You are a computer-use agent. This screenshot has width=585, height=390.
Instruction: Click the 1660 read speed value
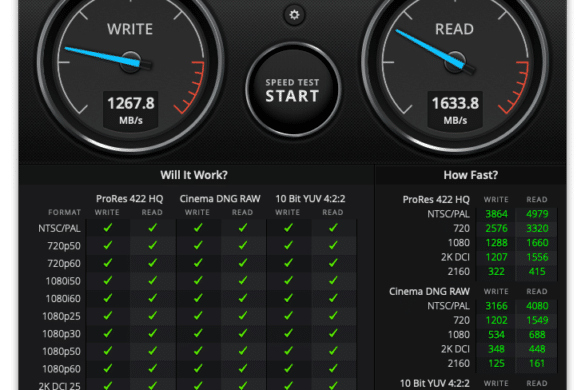click(537, 243)
